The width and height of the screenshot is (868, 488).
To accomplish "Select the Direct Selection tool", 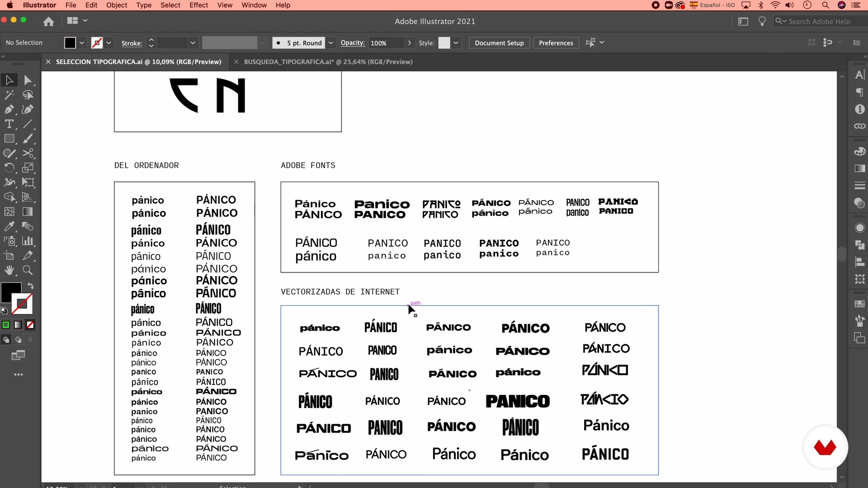I will point(28,80).
